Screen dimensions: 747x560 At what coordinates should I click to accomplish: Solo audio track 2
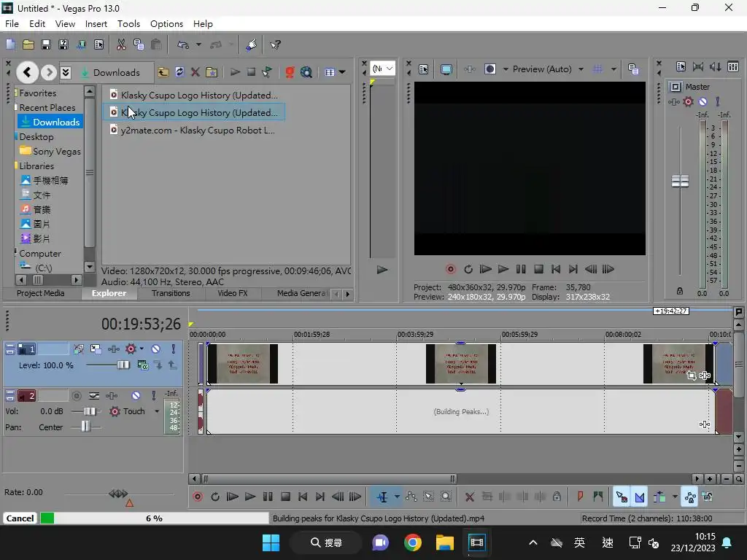[x=153, y=396]
